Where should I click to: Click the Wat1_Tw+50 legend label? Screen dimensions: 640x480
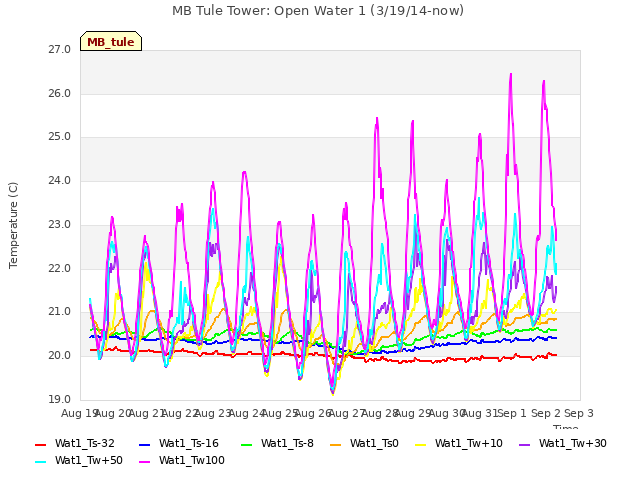tap(89, 460)
